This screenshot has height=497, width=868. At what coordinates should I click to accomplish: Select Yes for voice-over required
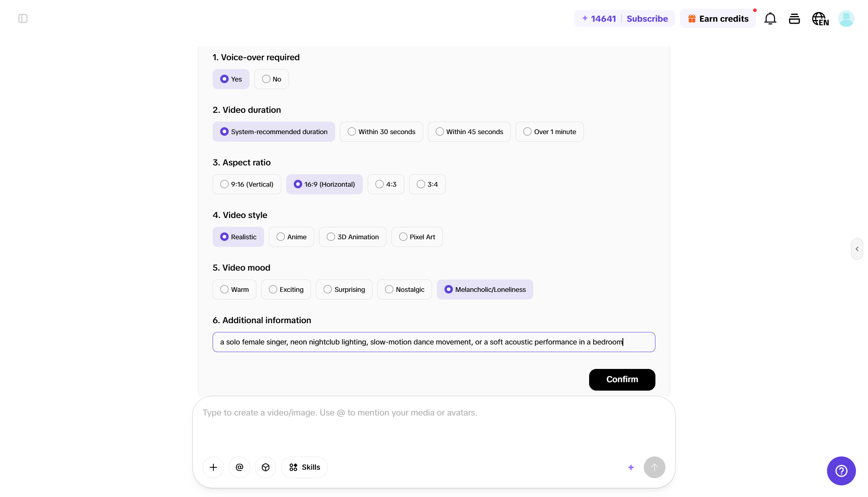[x=231, y=79]
